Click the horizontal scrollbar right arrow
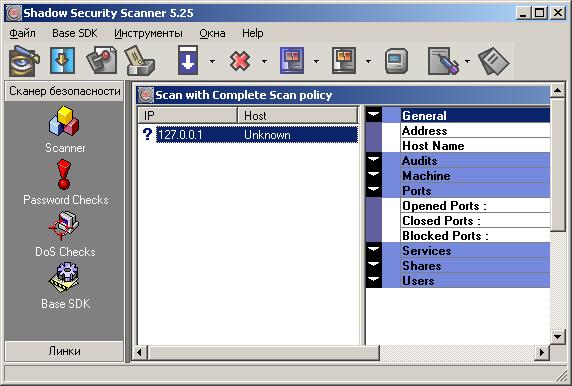Screen dimensions: 572x386 (542, 352)
